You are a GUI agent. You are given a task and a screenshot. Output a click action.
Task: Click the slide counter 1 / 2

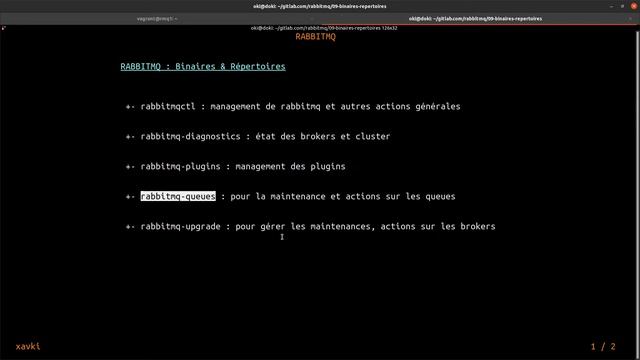click(603, 347)
